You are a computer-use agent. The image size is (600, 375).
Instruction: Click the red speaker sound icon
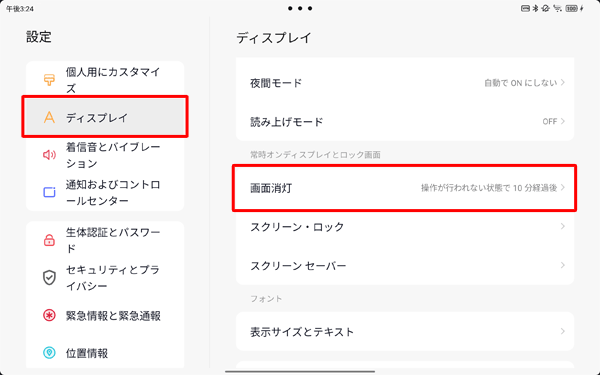tap(49, 155)
